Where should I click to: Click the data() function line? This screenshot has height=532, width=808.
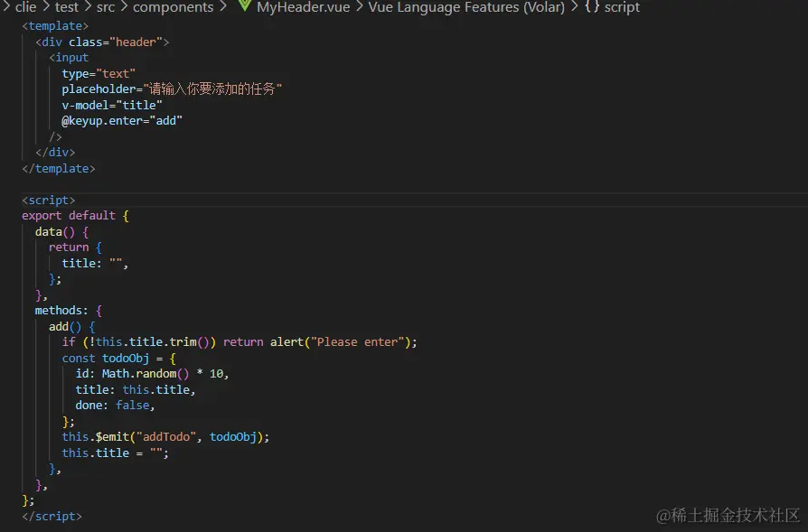[x=61, y=232]
